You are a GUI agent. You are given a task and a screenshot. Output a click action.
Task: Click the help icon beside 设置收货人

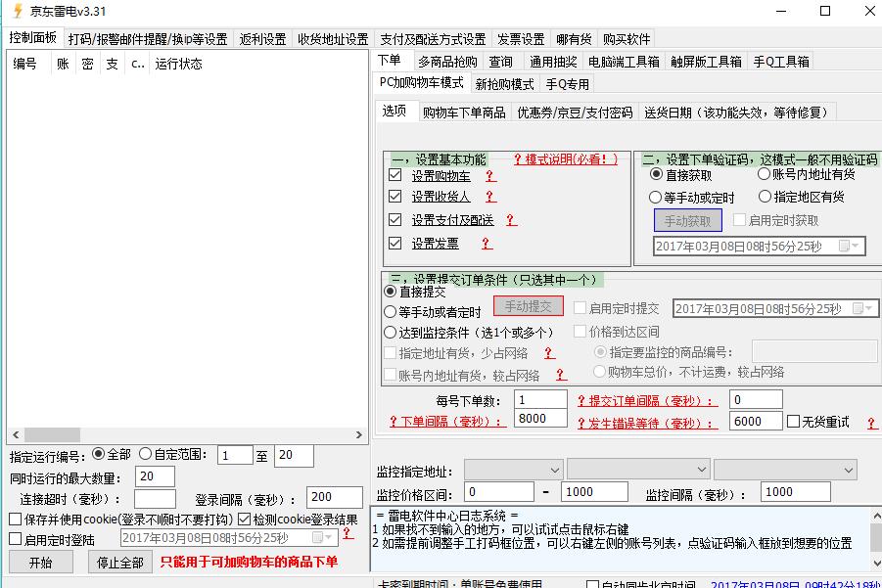pyautogui.click(x=490, y=198)
